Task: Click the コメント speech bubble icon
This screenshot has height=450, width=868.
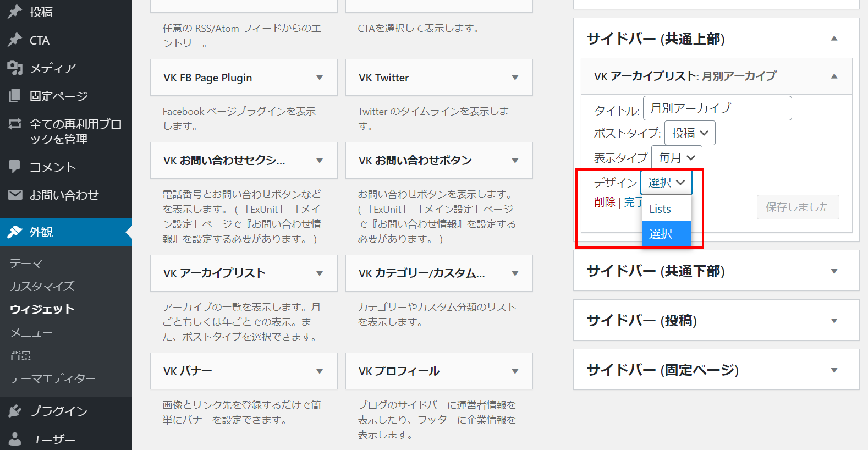Action: point(15,166)
